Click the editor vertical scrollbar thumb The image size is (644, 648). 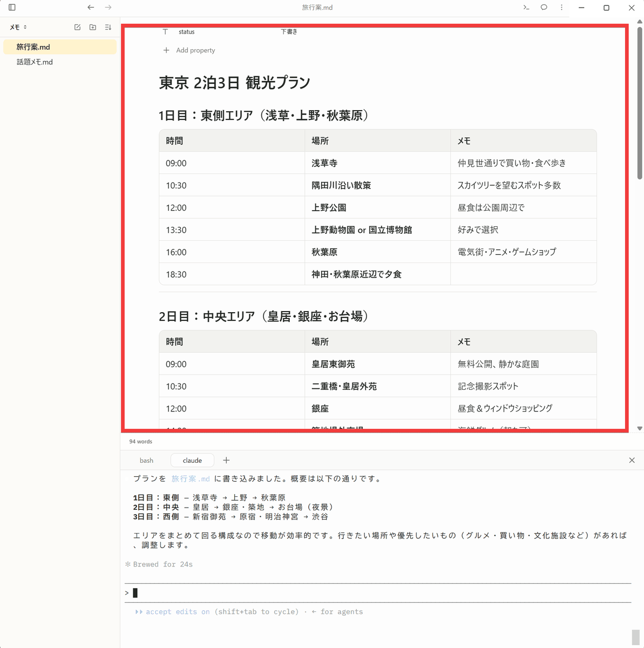640,103
